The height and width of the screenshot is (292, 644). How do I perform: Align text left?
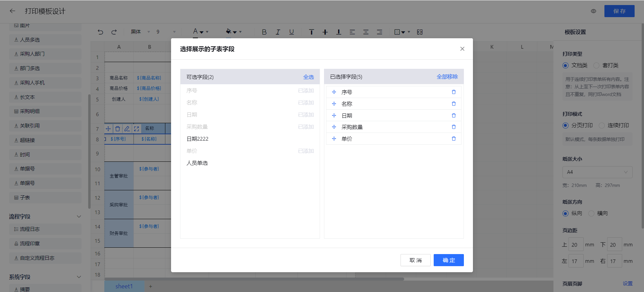(x=352, y=32)
